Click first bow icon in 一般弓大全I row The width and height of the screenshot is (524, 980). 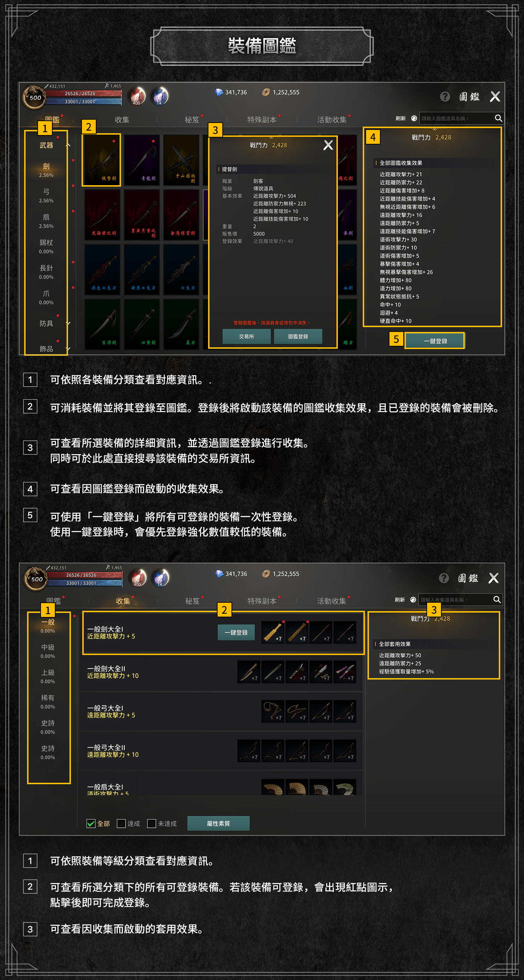coord(273,711)
